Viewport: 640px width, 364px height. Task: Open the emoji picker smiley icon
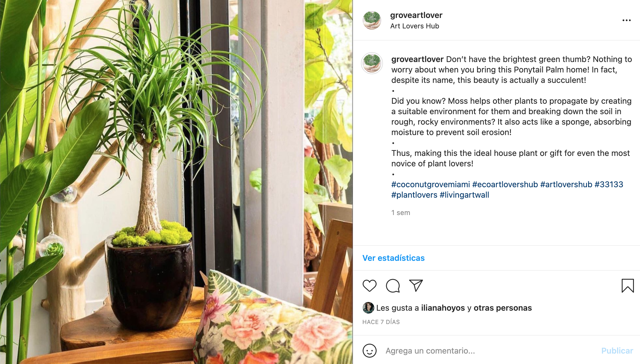point(369,351)
